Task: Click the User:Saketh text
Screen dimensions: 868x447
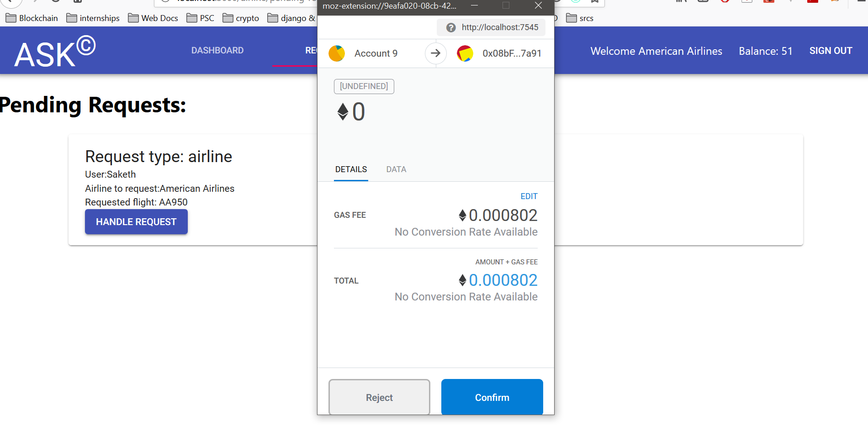Action: (110, 174)
